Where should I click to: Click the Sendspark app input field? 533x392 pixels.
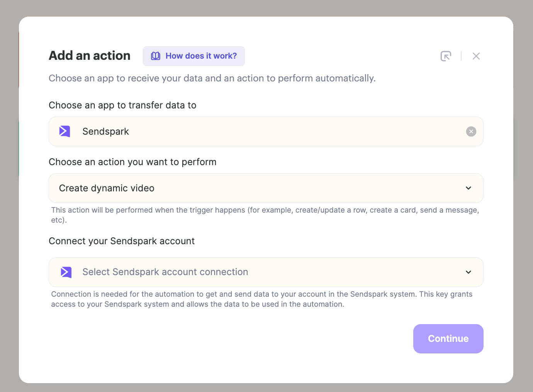(266, 132)
